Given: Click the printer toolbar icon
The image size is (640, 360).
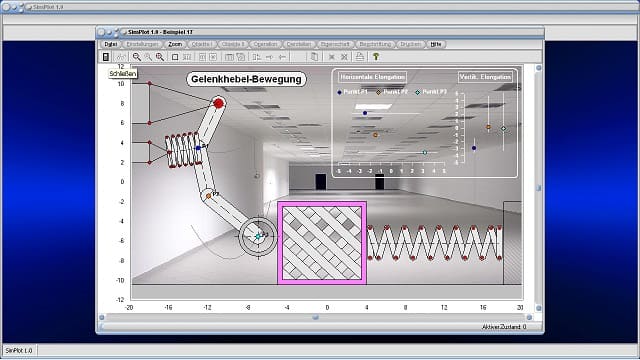Looking at the screenshot, I should 360,57.
